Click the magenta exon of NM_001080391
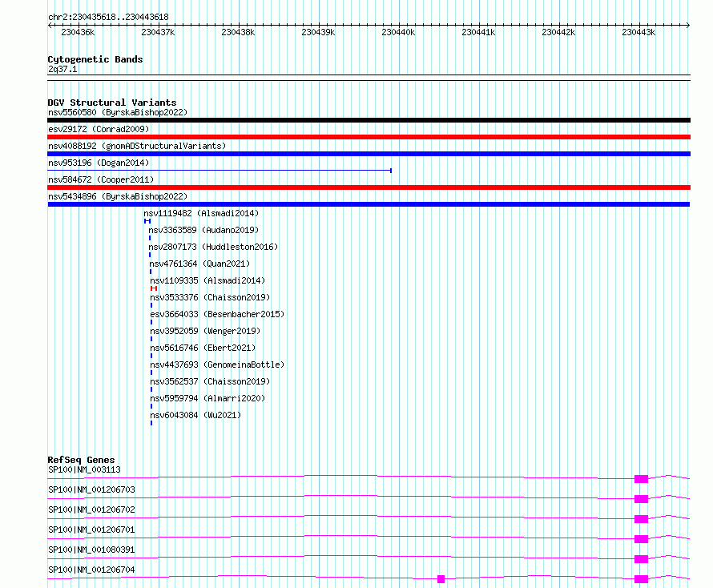 [x=641, y=559]
